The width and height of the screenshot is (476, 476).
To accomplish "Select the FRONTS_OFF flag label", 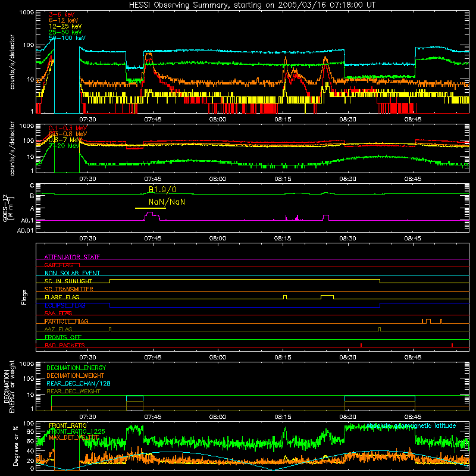I will (63, 337).
